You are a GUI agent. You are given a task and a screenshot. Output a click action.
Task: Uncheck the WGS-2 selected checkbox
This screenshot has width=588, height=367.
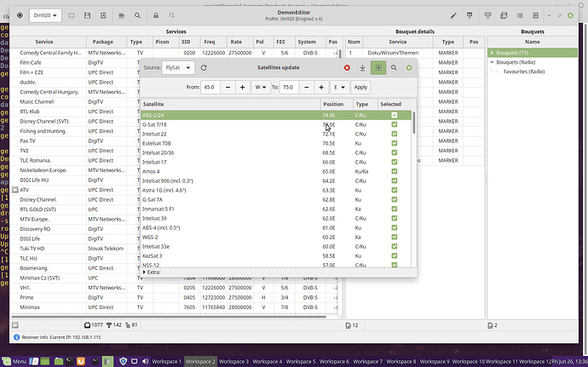[394, 237]
